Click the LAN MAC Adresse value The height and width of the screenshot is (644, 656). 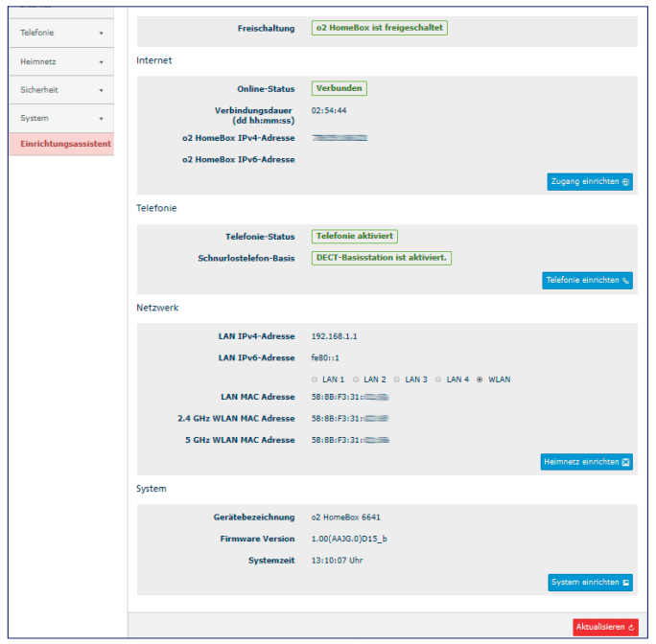click(350, 398)
